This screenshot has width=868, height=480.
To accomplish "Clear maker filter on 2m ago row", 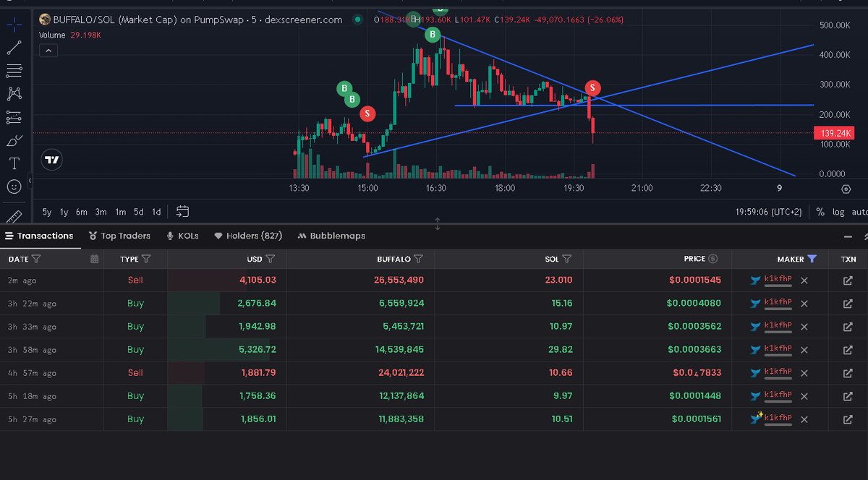I will coord(804,280).
